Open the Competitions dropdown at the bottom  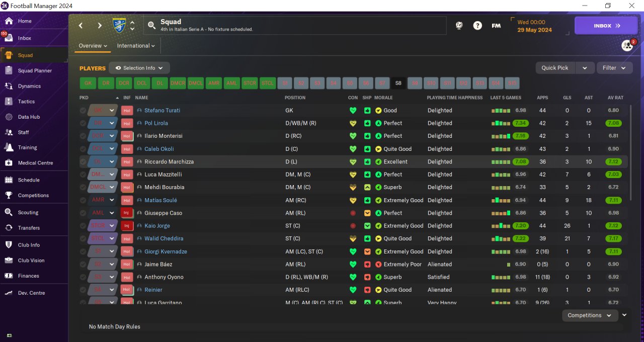click(x=590, y=315)
